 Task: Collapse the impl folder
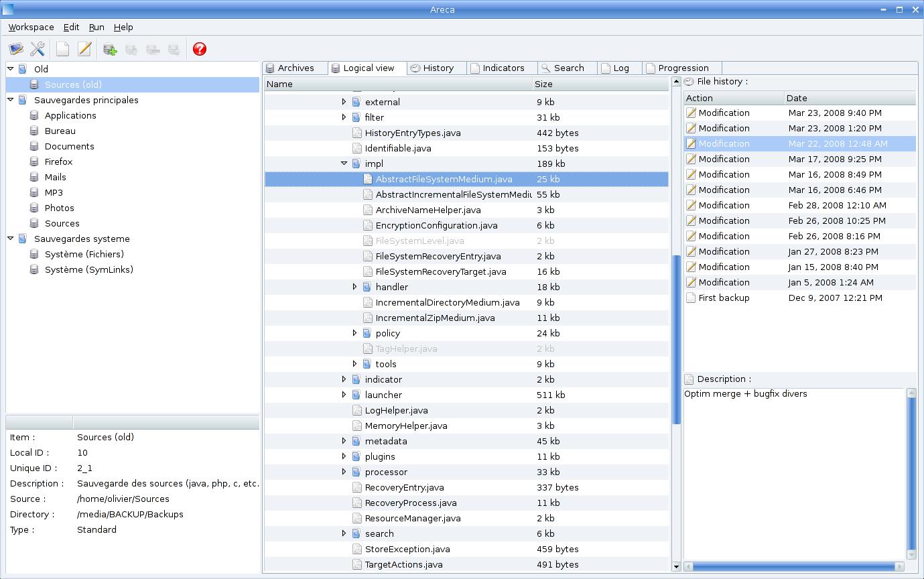(x=344, y=164)
